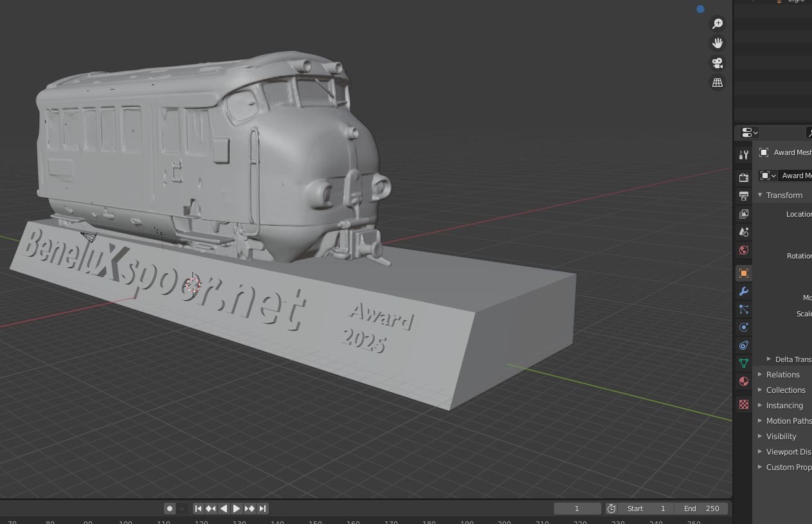812x524 pixels.
Task: Click the current frame number field
Action: click(x=577, y=509)
